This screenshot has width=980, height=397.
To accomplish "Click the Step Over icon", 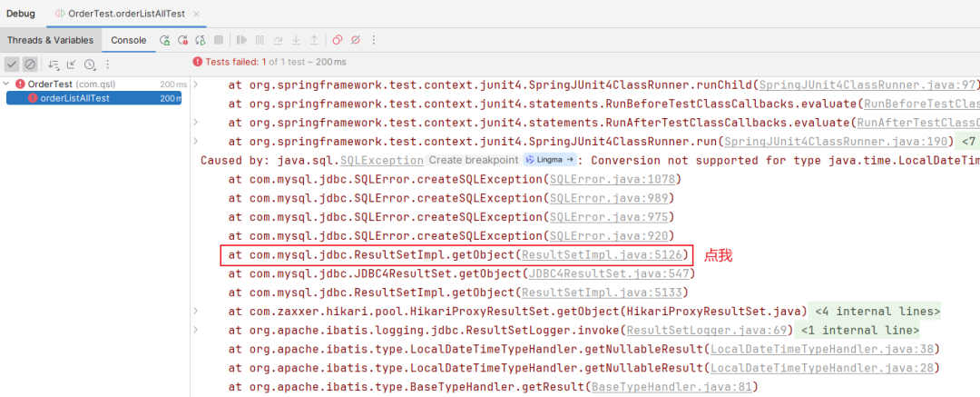I will click(x=279, y=40).
